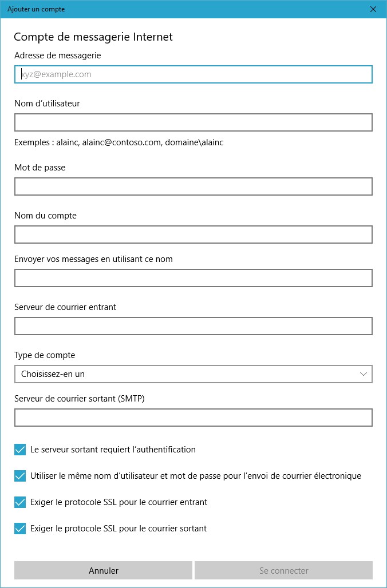Viewport: 387px width, 588px height.
Task: Click the Annuler button
Action: click(104, 570)
